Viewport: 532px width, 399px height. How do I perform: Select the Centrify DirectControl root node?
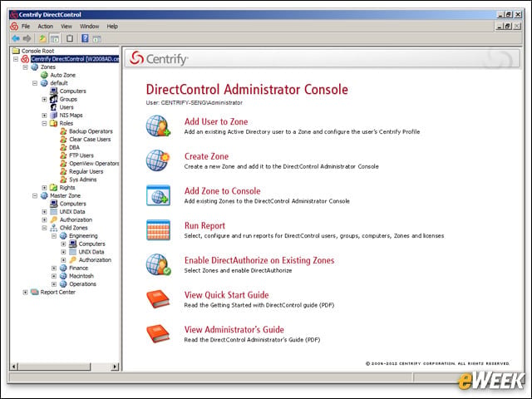[75, 59]
